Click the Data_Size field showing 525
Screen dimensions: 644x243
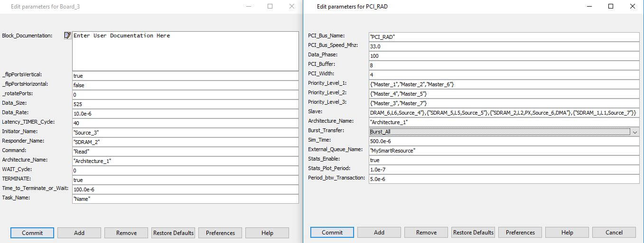(x=185, y=104)
